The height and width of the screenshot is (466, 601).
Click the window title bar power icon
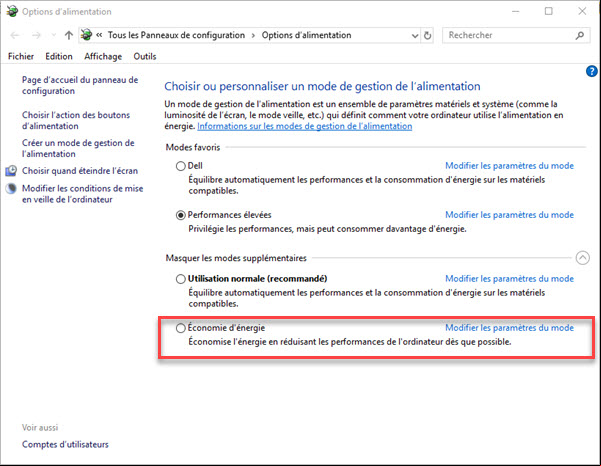(12, 11)
